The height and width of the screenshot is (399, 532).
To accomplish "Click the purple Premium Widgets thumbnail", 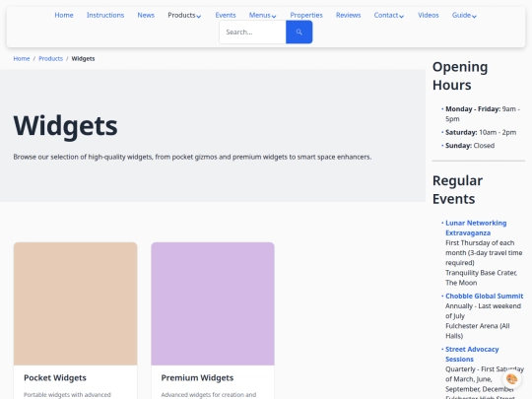I will point(213,303).
